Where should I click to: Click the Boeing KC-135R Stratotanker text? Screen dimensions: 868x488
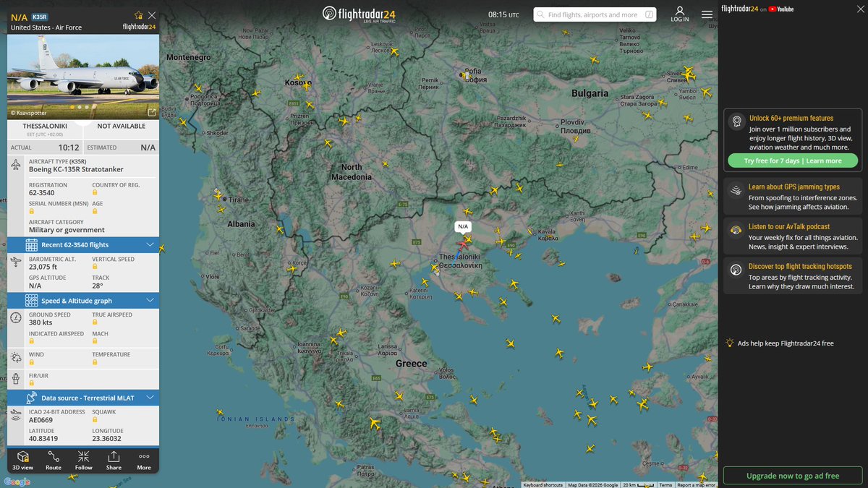pyautogui.click(x=76, y=169)
